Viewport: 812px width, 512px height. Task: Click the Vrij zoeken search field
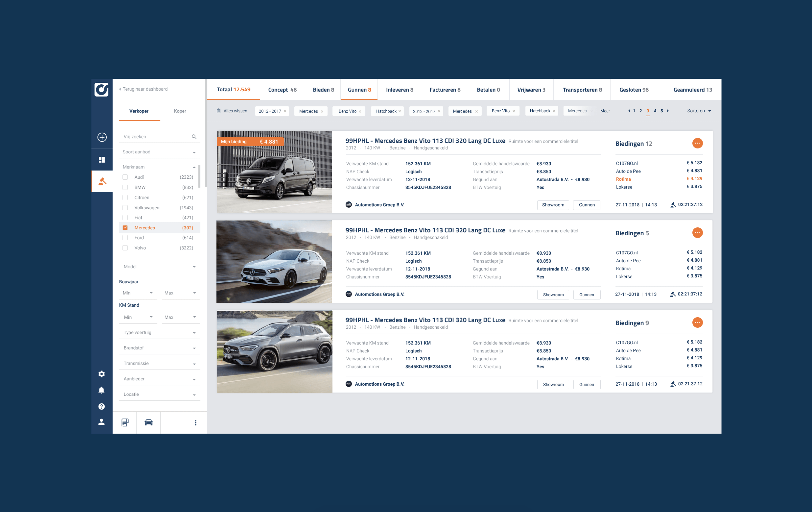click(x=155, y=137)
